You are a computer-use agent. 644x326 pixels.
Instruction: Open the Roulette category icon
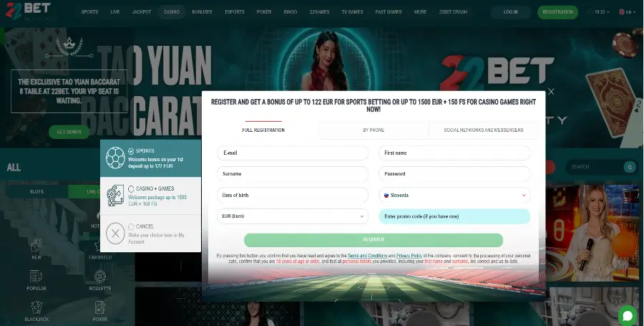[99, 277]
